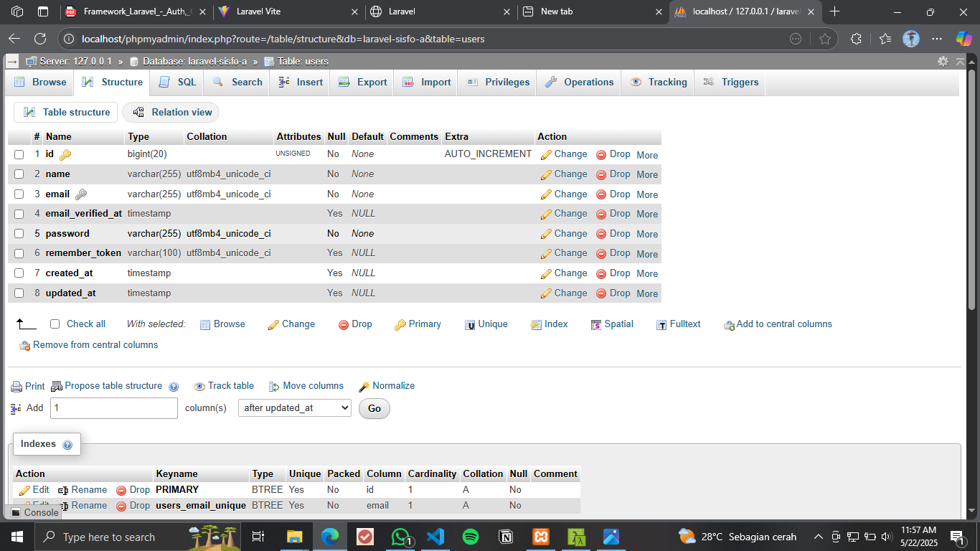This screenshot has width=980, height=551.
Task: Open the after updated_at position dropdown
Action: 294,408
